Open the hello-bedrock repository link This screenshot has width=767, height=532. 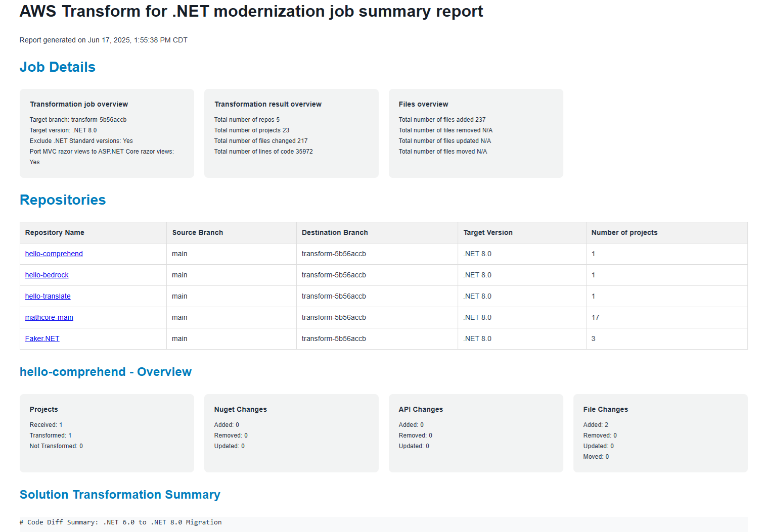pyautogui.click(x=47, y=275)
